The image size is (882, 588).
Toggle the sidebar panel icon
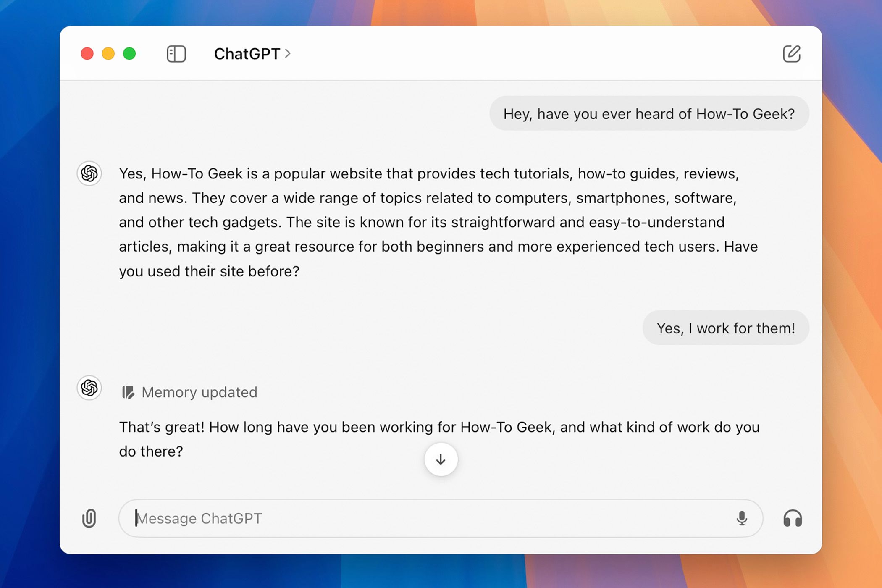point(176,54)
